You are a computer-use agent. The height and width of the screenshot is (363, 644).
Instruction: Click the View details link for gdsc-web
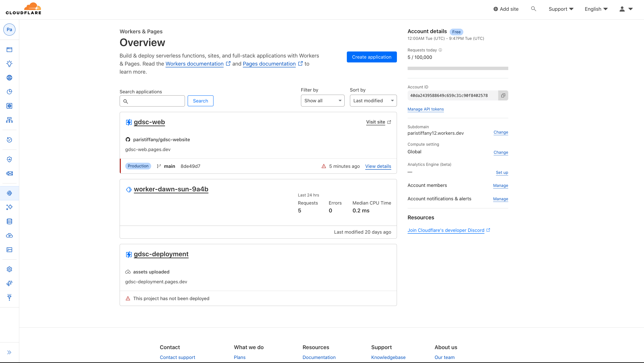pos(378,166)
